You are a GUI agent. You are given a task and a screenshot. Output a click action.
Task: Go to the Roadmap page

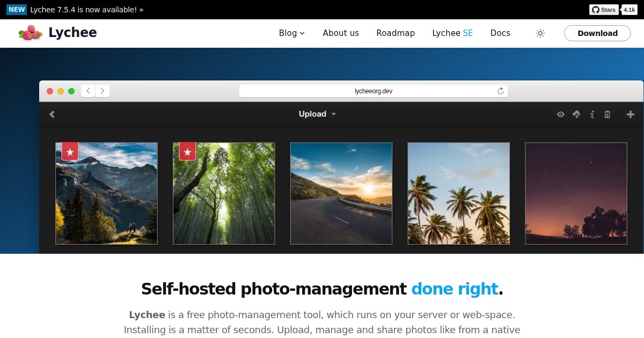396,33
